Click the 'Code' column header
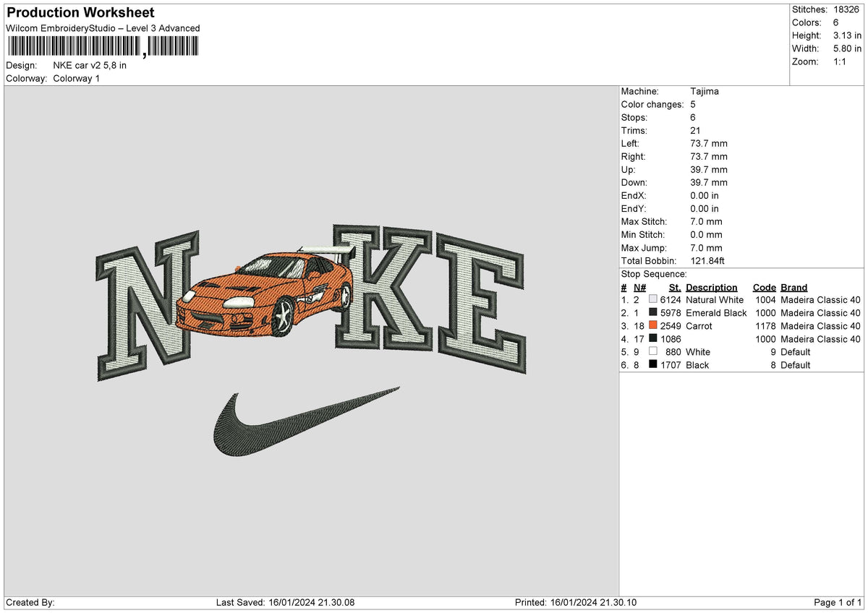Image resolution: width=868 pixels, height=613 pixels. click(x=764, y=288)
